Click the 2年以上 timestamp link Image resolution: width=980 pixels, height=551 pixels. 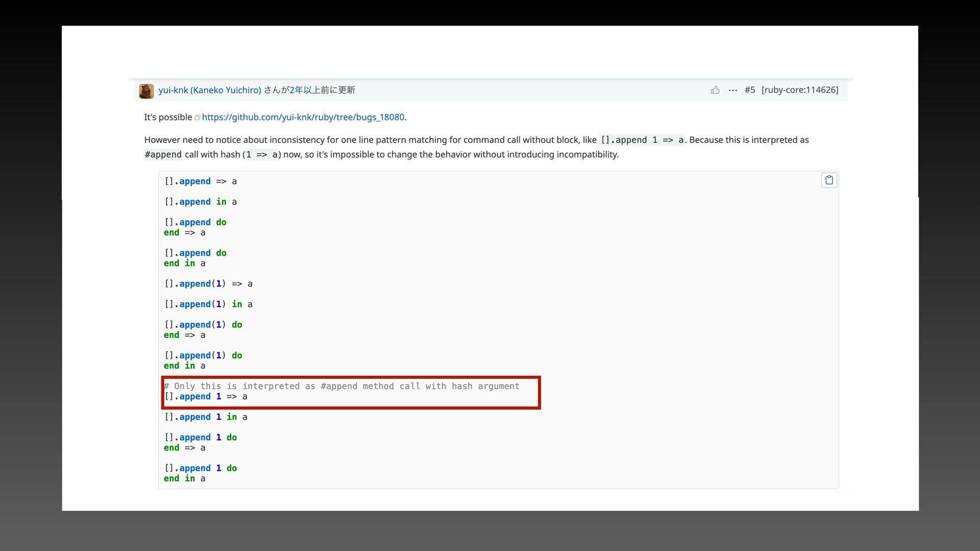[305, 90]
